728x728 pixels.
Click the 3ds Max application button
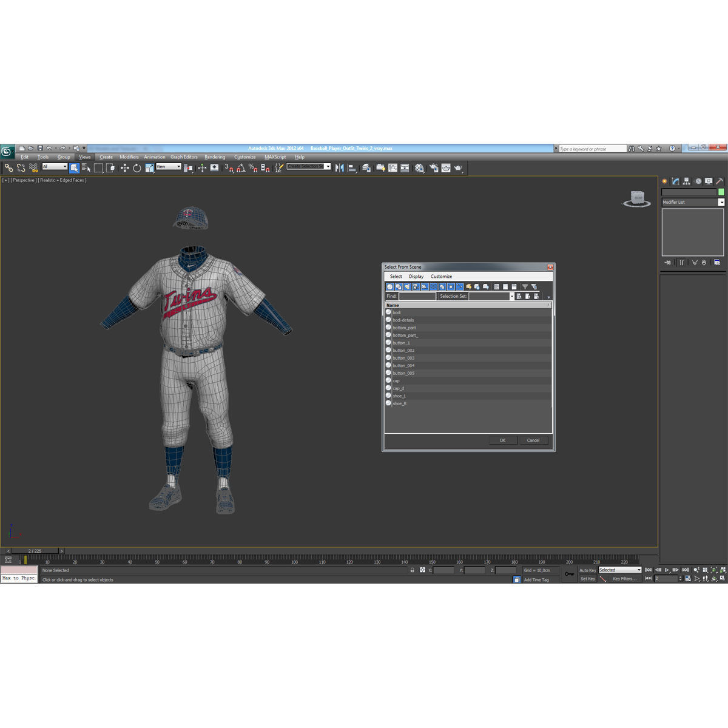point(7,151)
